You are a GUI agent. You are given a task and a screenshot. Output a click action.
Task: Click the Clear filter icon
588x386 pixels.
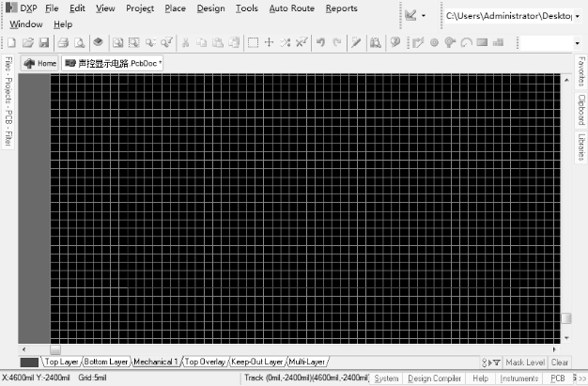(x=302, y=42)
